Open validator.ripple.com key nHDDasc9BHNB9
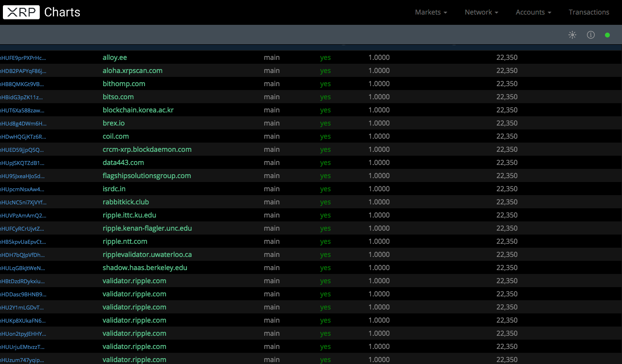Image resolution: width=622 pixels, height=364 pixels. pos(23,294)
